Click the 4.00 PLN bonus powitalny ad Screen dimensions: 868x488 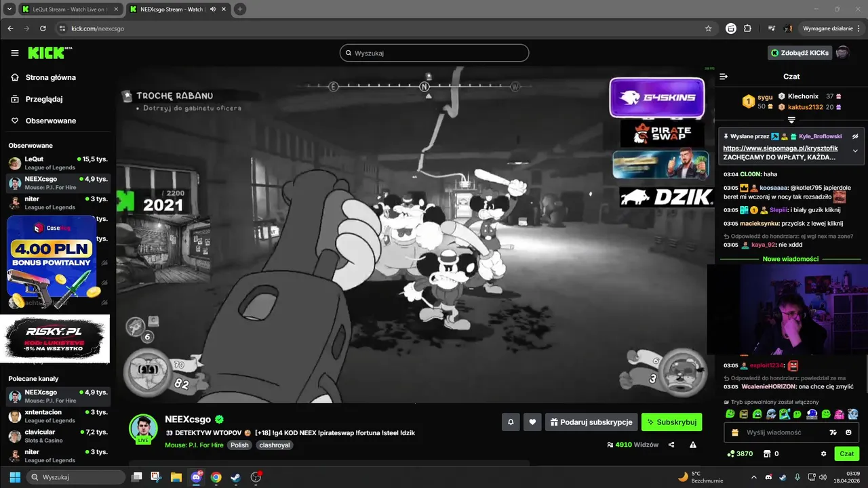point(52,262)
